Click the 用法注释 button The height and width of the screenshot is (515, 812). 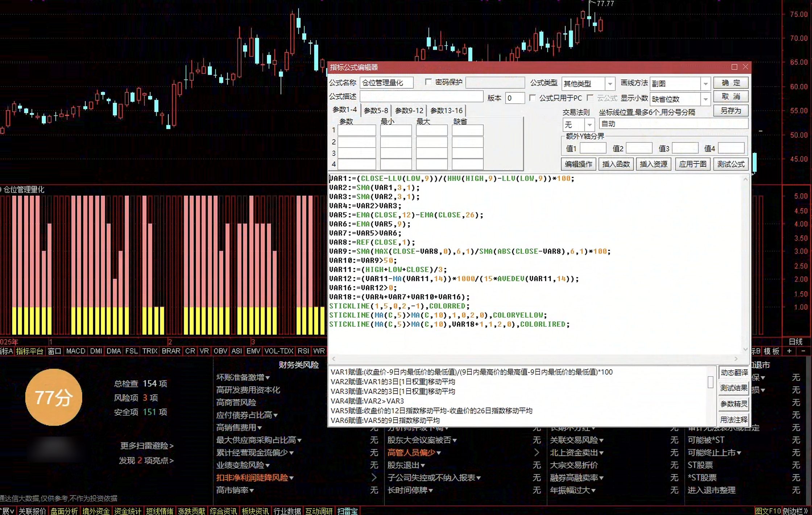734,420
